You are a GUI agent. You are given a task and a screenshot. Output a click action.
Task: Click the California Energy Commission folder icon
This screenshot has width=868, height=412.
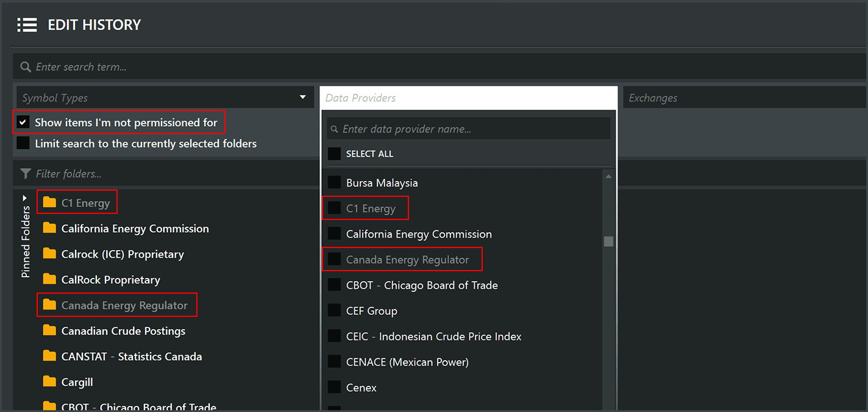(49, 228)
